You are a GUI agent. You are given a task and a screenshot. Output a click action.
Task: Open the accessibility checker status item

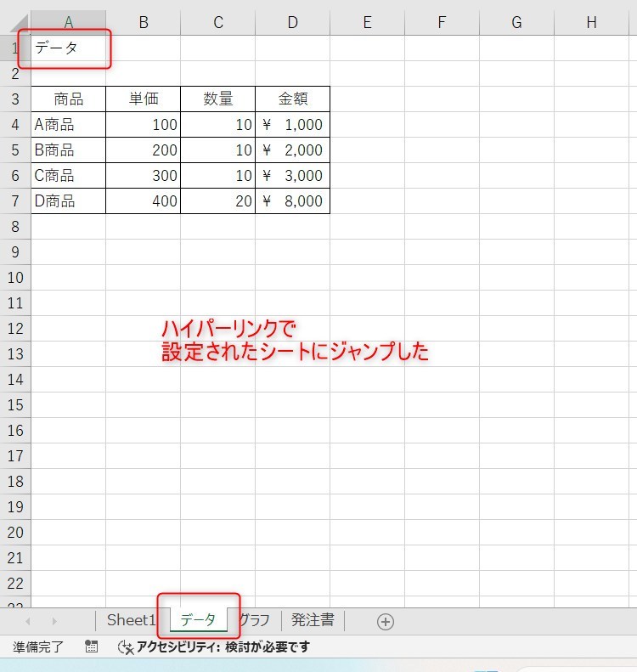214,647
